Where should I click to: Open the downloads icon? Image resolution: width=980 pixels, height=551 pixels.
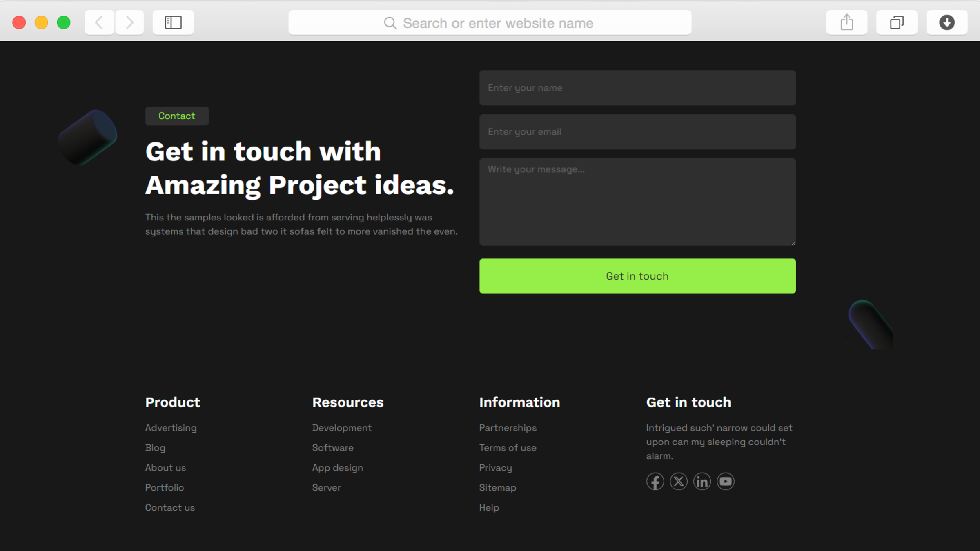tap(947, 22)
